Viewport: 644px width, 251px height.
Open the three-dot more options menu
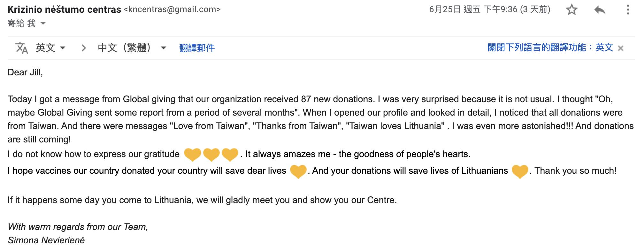pyautogui.click(x=628, y=10)
